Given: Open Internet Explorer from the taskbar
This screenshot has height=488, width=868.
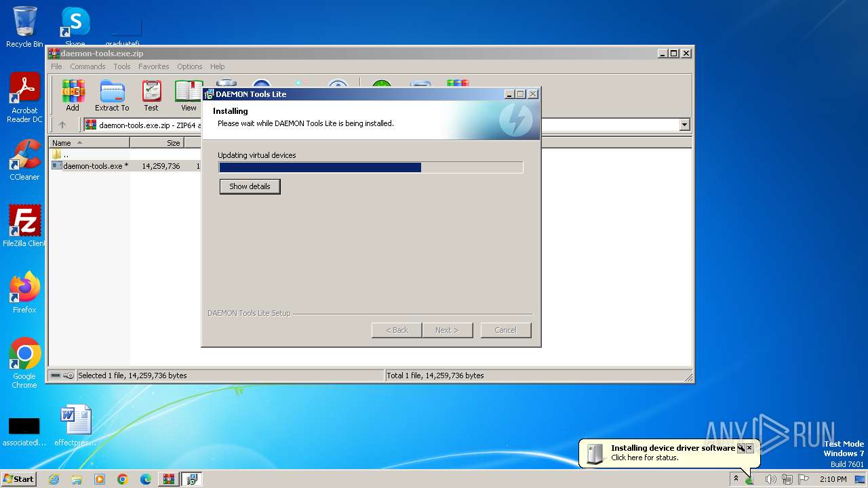Looking at the screenshot, I should click(54, 479).
